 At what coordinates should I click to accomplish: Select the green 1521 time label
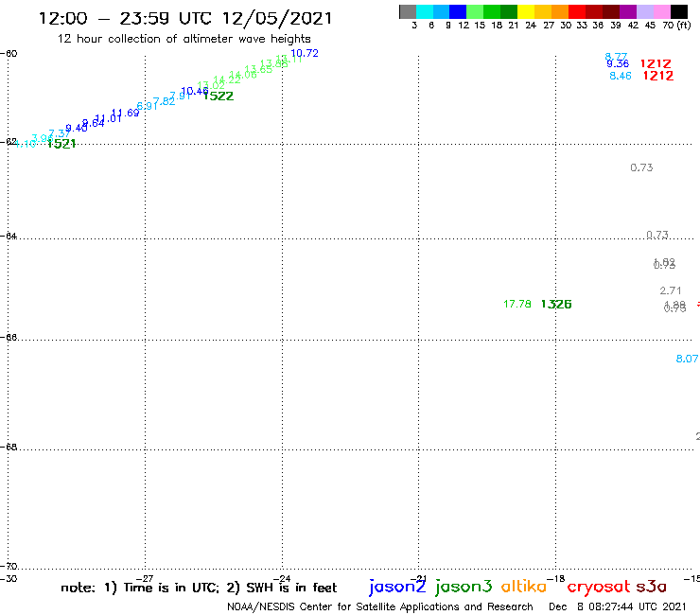tap(61, 144)
